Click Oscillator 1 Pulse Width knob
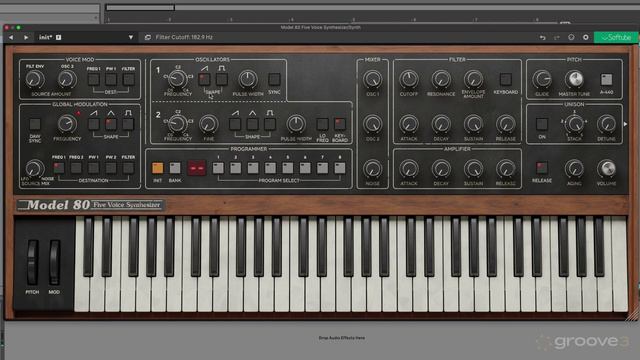The image size is (640, 360). (248, 79)
